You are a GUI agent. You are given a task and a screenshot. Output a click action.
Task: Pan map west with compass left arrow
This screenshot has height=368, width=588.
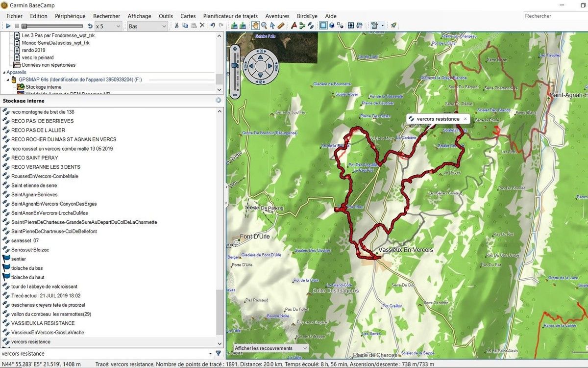point(250,66)
